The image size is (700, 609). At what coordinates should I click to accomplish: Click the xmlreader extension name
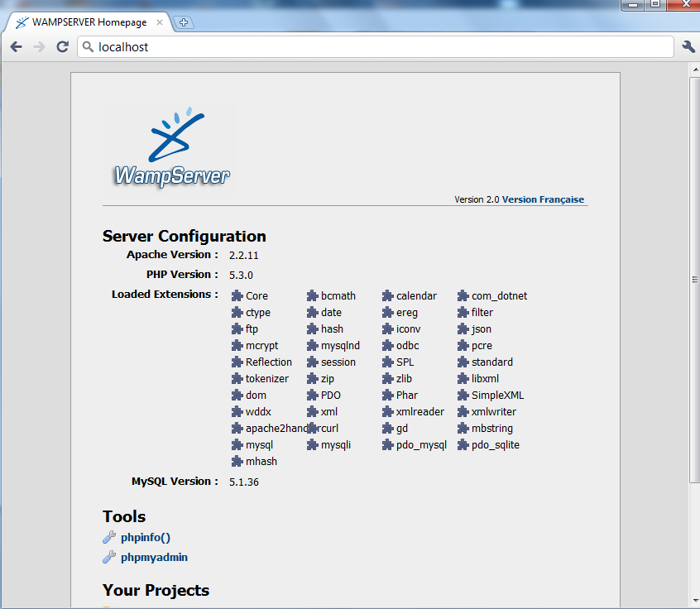[420, 412]
